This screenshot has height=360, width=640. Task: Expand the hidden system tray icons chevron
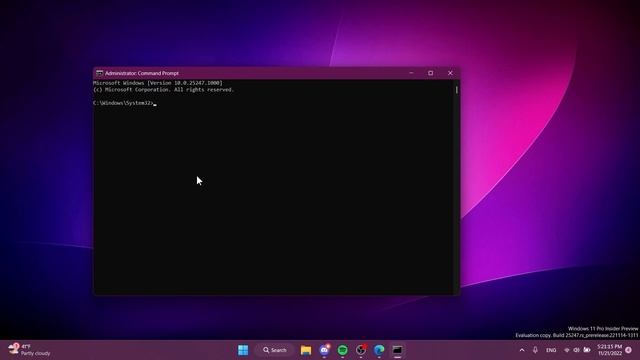pos(522,350)
